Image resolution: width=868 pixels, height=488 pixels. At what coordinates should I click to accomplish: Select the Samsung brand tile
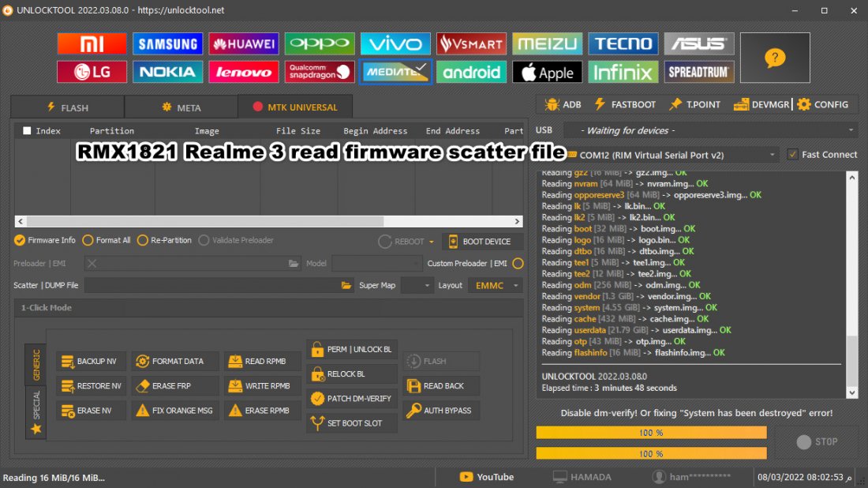click(167, 43)
